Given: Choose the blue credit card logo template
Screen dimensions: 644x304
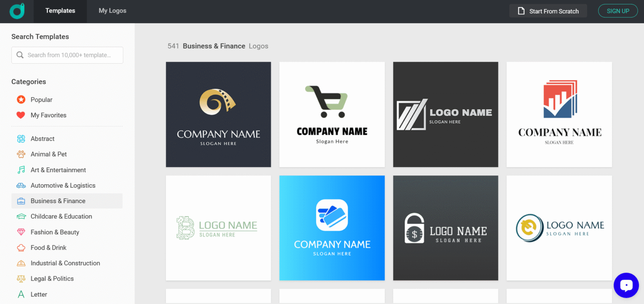Looking at the screenshot, I should click(x=332, y=228).
